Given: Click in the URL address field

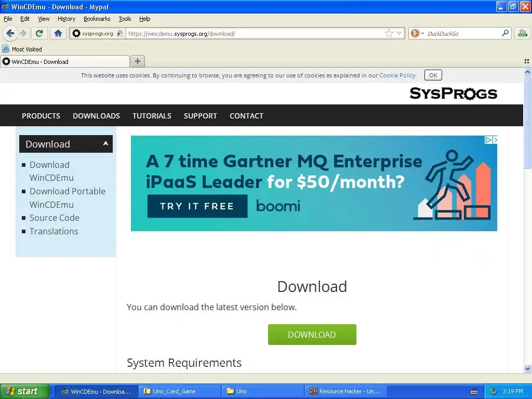Looking at the screenshot, I should coord(255,34).
